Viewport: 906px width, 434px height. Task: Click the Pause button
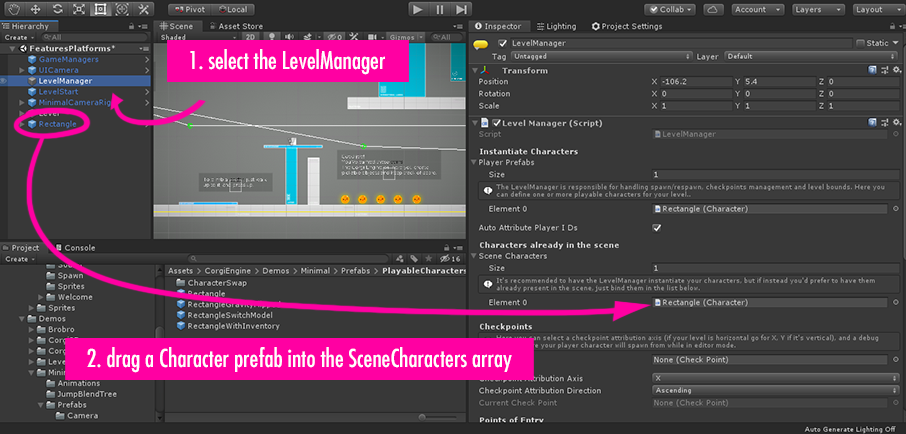(440, 9)
